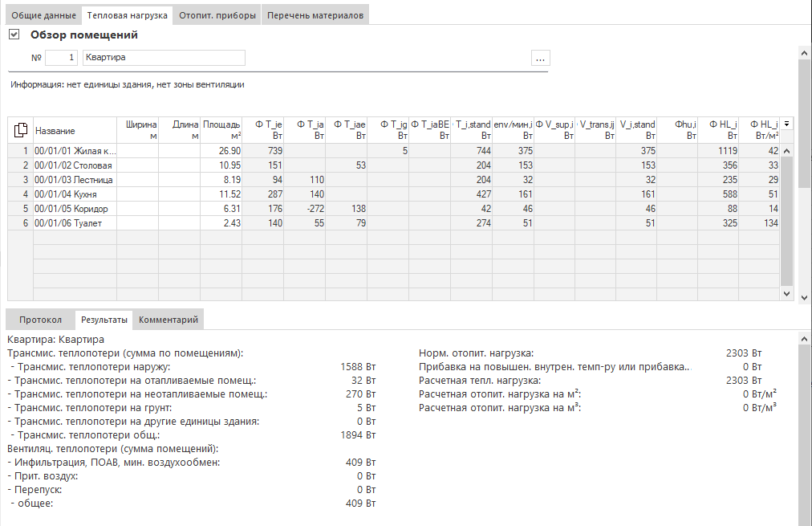Click the 134 Вт/м² cell in Туалет row
Image resolution: width=812 pixels, height=526 pixels.
[x=760, y=223]
